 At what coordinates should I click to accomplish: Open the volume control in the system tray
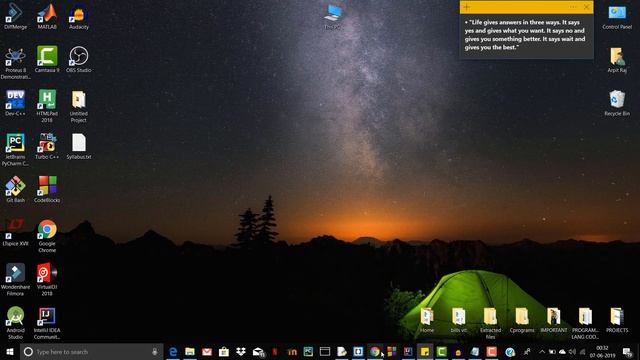(x=572, y=351)
